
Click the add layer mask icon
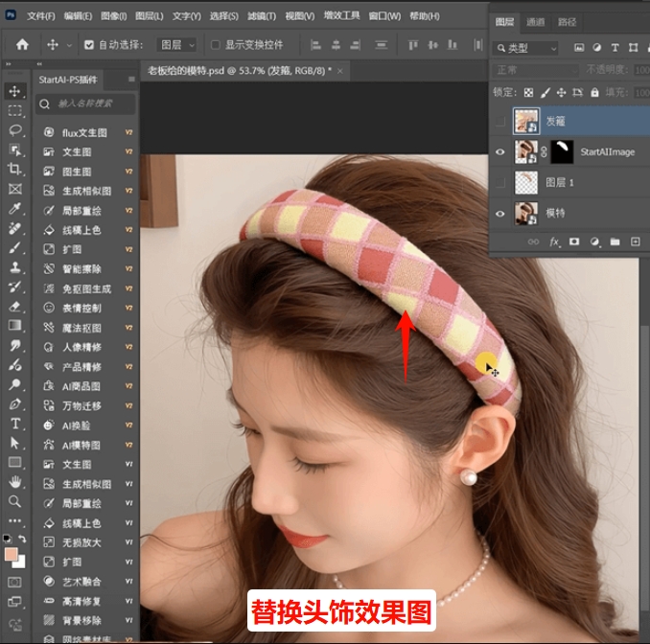(x=574, y=241)
